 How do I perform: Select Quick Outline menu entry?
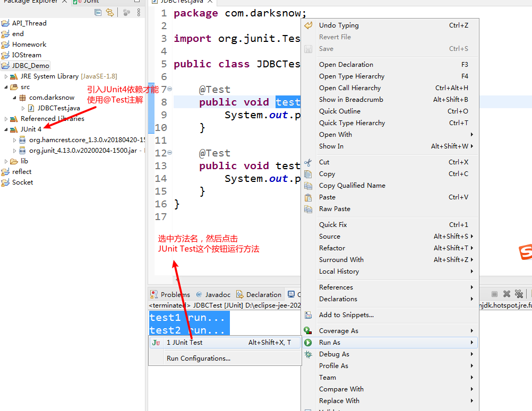click(x=390, y=111)
